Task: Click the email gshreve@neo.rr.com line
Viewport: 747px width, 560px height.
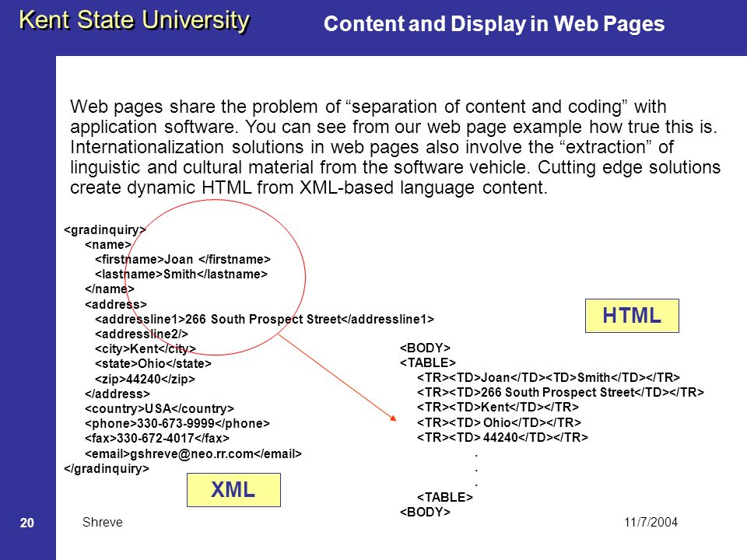Action: (194, 453)
